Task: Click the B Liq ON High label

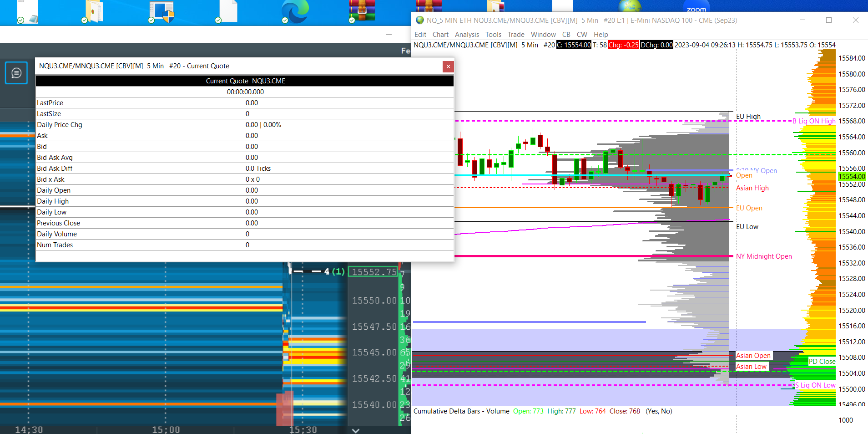Action: click(814, 121)
